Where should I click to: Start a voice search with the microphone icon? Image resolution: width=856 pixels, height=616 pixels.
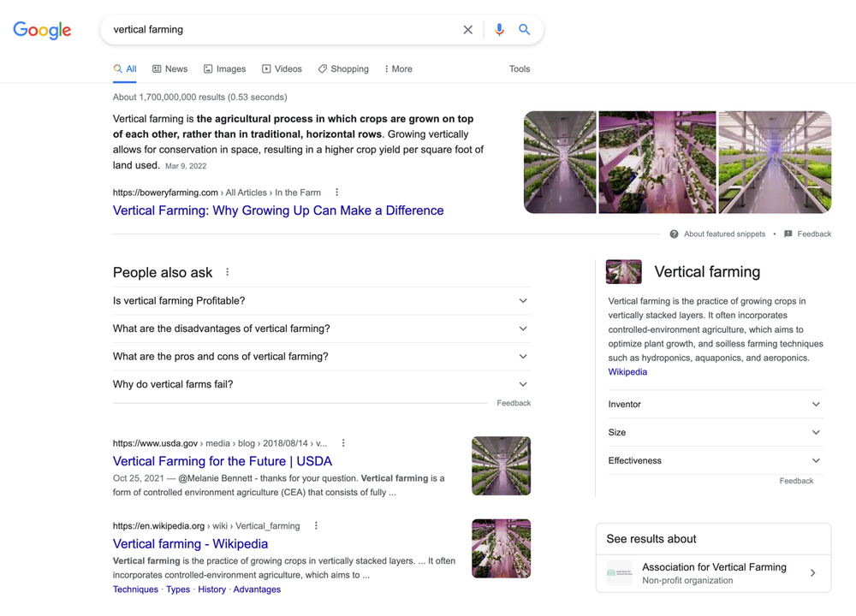coord(499,29)
